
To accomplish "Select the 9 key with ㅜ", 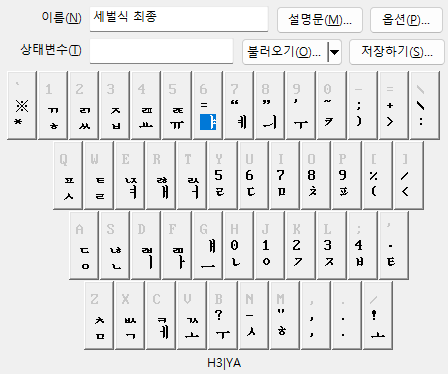I will [301, 105].
